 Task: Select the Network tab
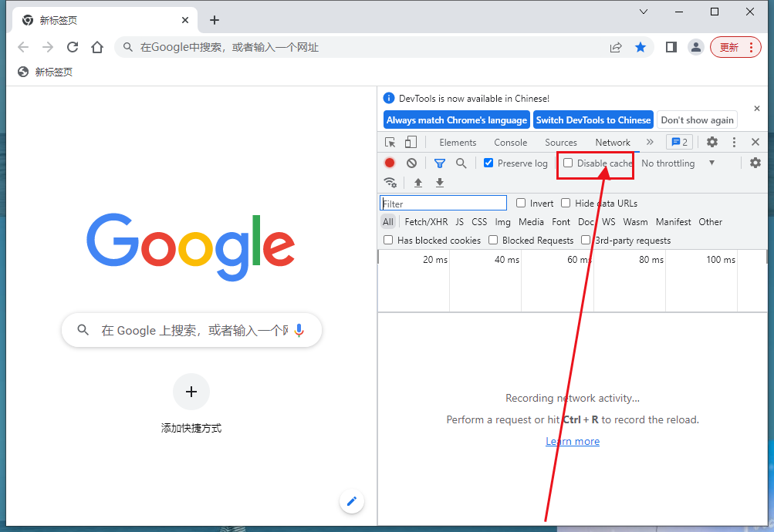click(x=613, y=143)
